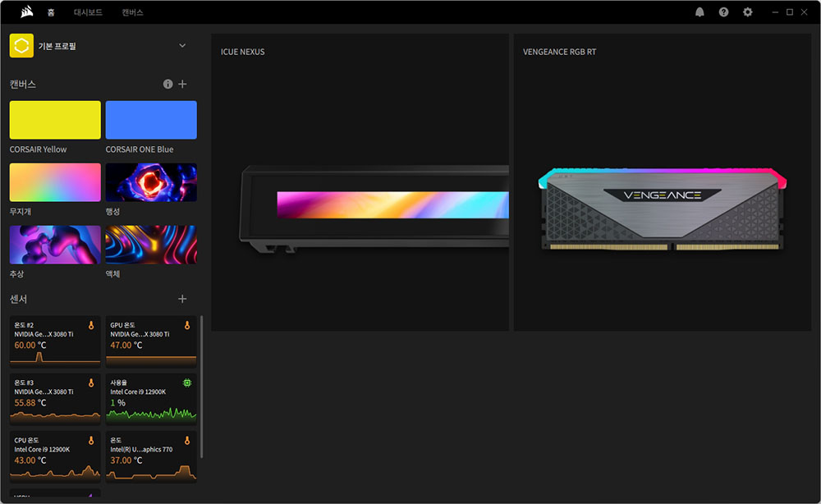Click thermometer icon on 온도 #3 sensor
This screenshot has height=504, width=821.
click(x=91, y=383)
